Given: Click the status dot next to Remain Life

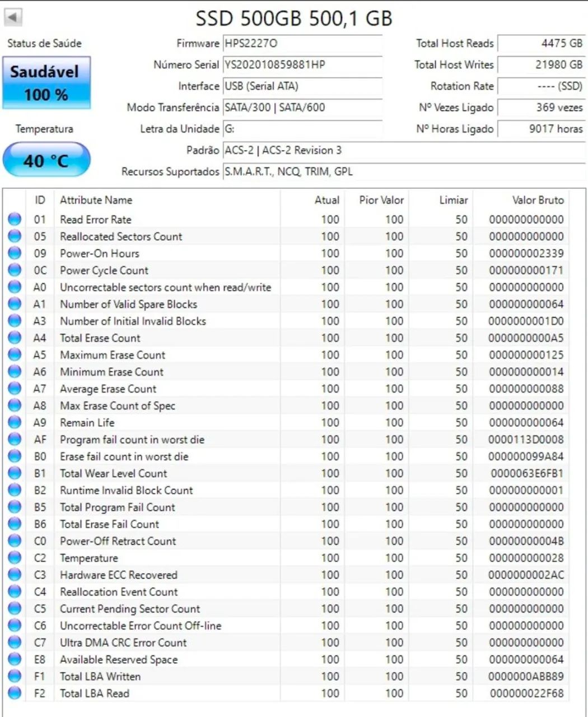Looking at the screenshot, I should coord(15,422).
